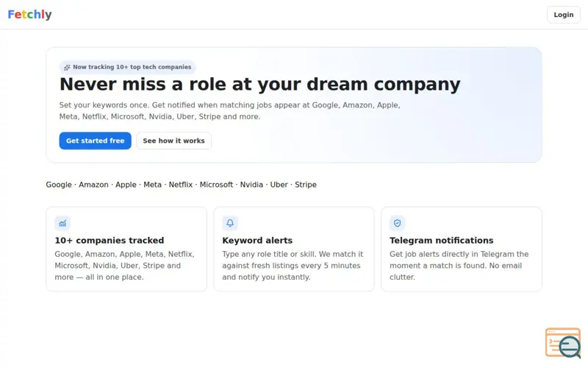Viewport: 588px width, 368px height.
Task: Open the Login button
Action: pyautogui.click(x=563, y=15)
